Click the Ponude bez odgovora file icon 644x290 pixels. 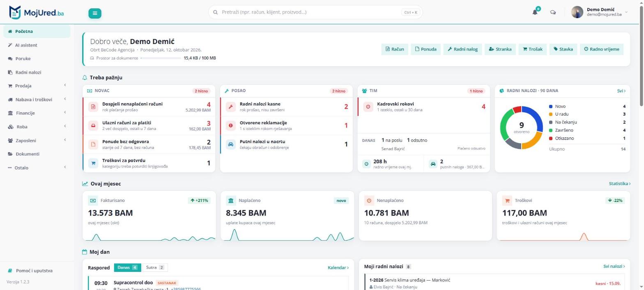pos(93,144)
